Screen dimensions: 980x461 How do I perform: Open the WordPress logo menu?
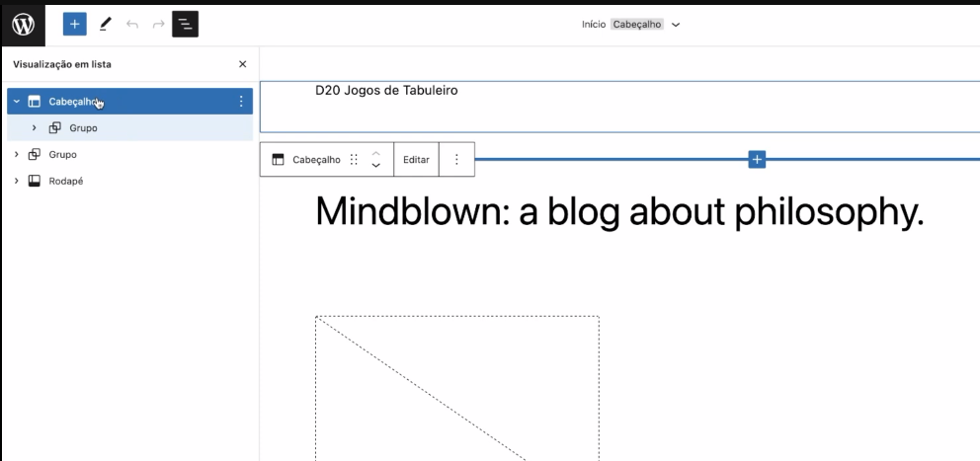[x=23, y=25]
